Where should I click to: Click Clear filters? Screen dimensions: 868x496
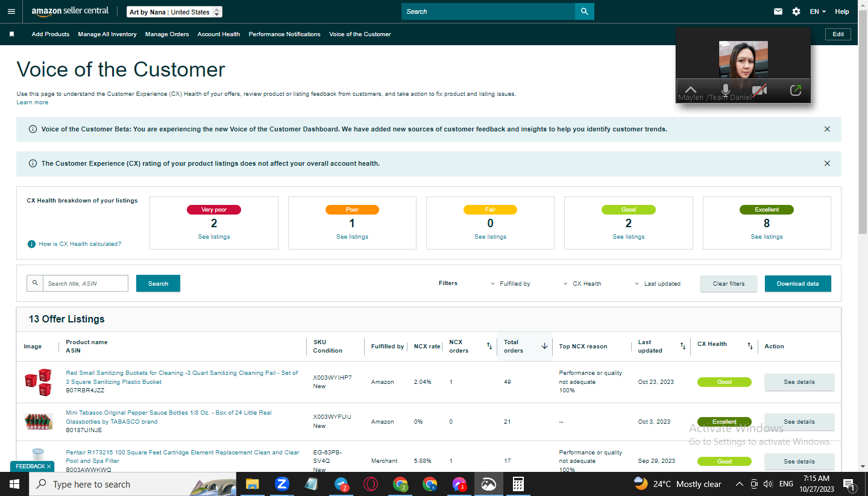pyautogui.click(x=729, y=284)
